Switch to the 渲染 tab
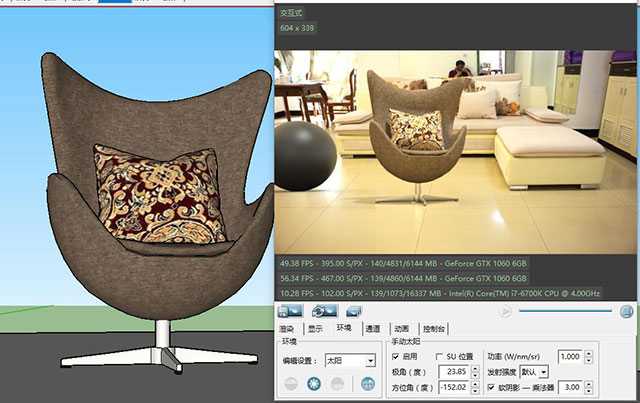The width and height of the screenshot is (640, 403). (287, 329)
